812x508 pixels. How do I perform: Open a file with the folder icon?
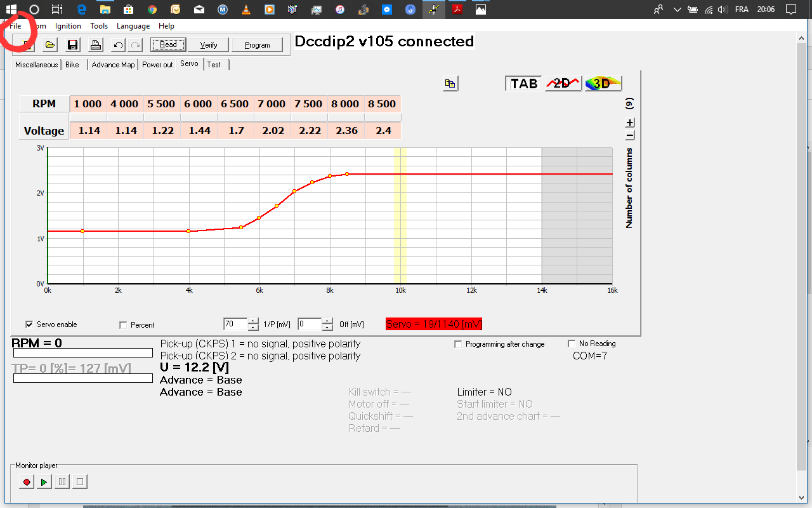[49, 44]
